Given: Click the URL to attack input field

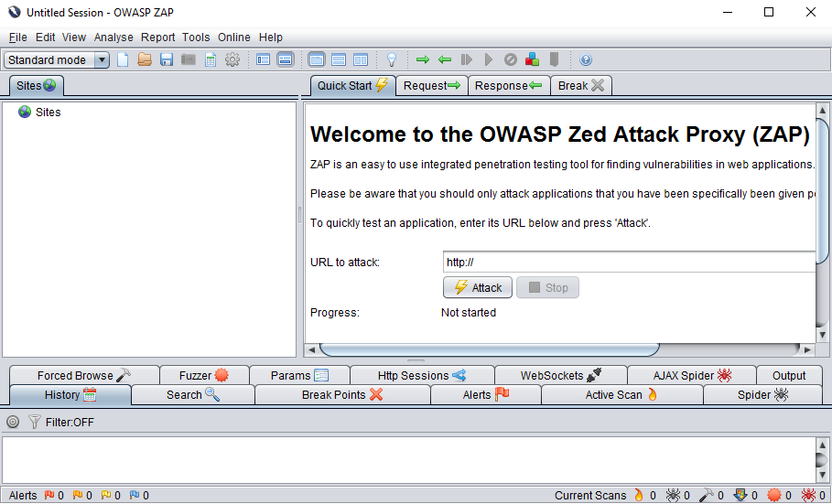Looking at the screenshot, I should pyautogui.click(x=630, y=263).
